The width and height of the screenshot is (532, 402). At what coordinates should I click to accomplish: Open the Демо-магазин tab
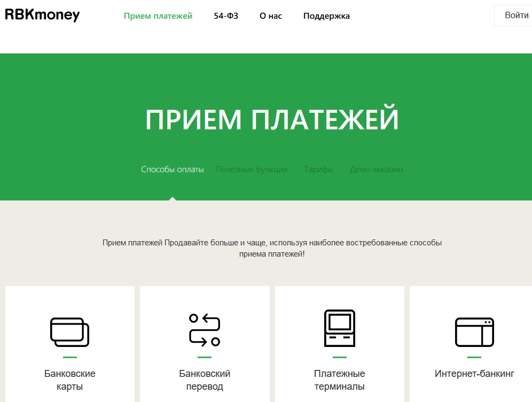coord(376,169)
